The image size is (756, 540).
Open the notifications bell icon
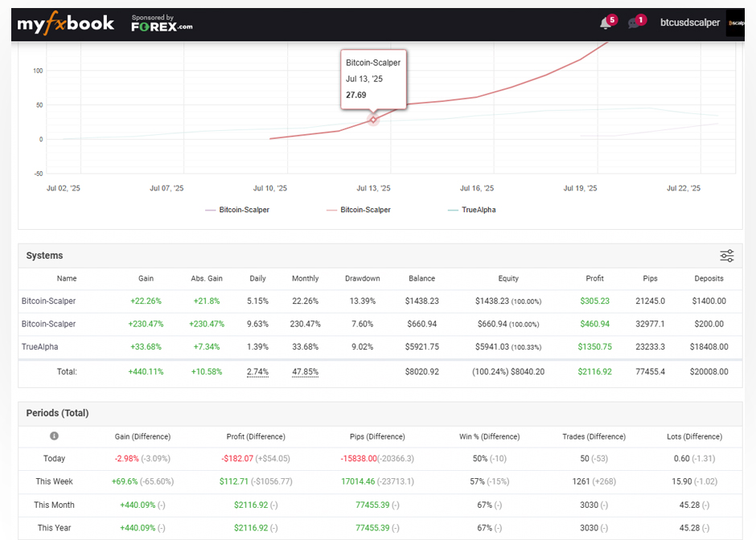(x=605, y=23)
